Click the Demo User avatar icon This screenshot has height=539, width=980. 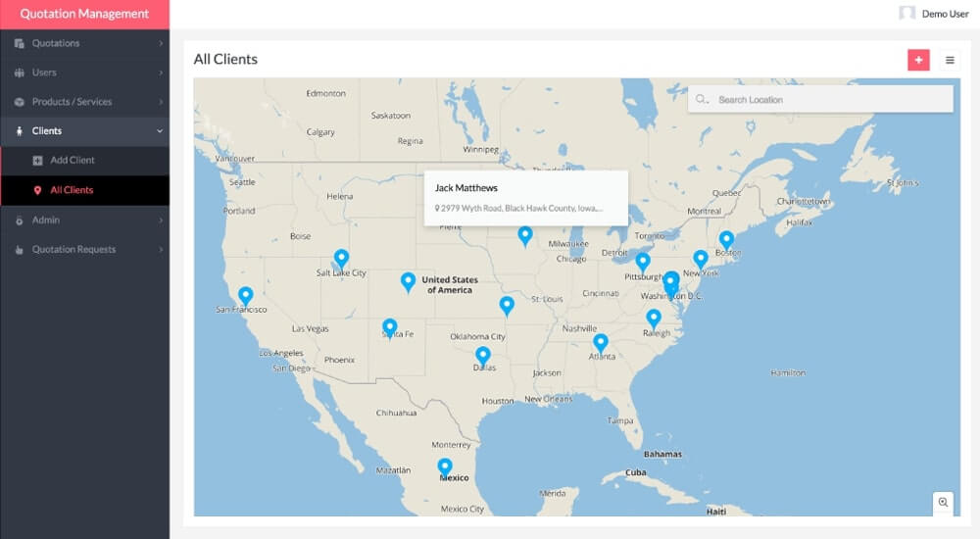(907, 14)
